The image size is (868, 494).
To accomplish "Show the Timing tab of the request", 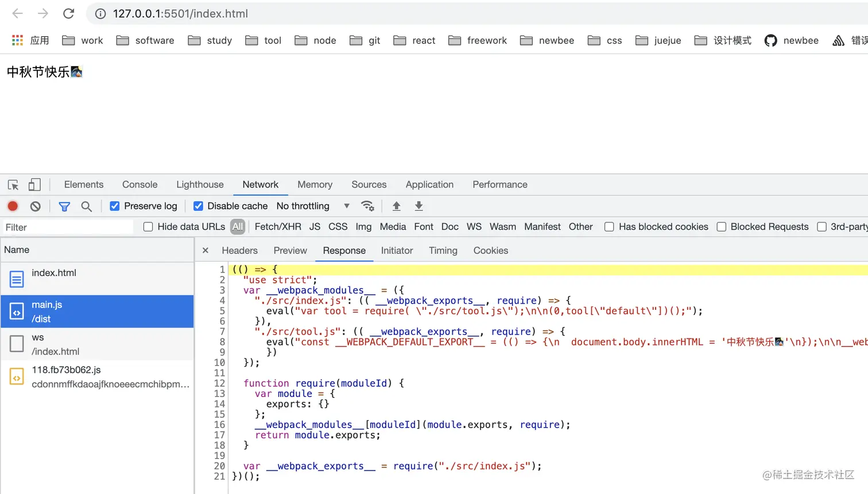I will (x=443, y=251).
